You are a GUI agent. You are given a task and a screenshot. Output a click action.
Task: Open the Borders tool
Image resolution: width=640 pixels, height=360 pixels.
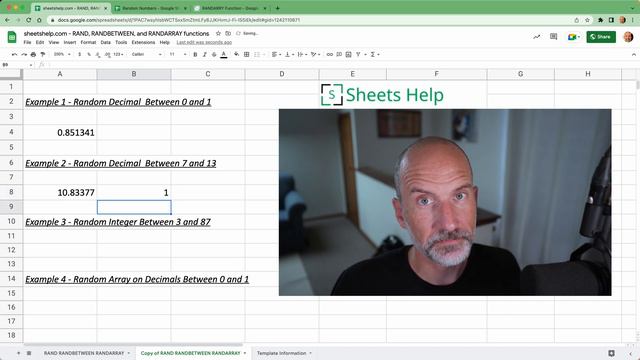tap(247, 54)
